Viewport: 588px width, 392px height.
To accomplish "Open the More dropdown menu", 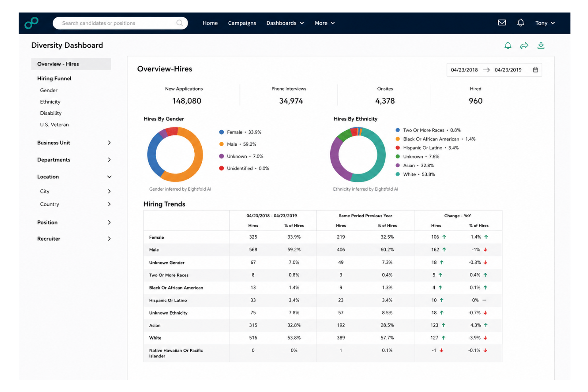I will [x=325, y=23].
